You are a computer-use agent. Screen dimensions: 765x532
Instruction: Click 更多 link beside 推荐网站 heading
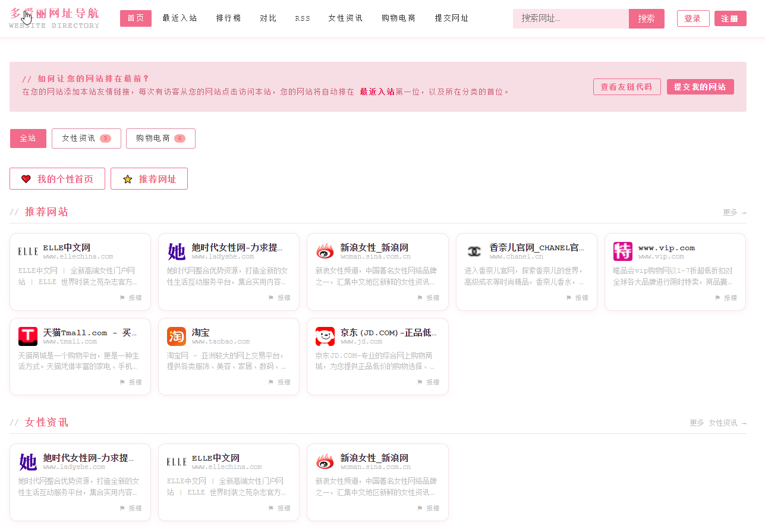(735, 212)
